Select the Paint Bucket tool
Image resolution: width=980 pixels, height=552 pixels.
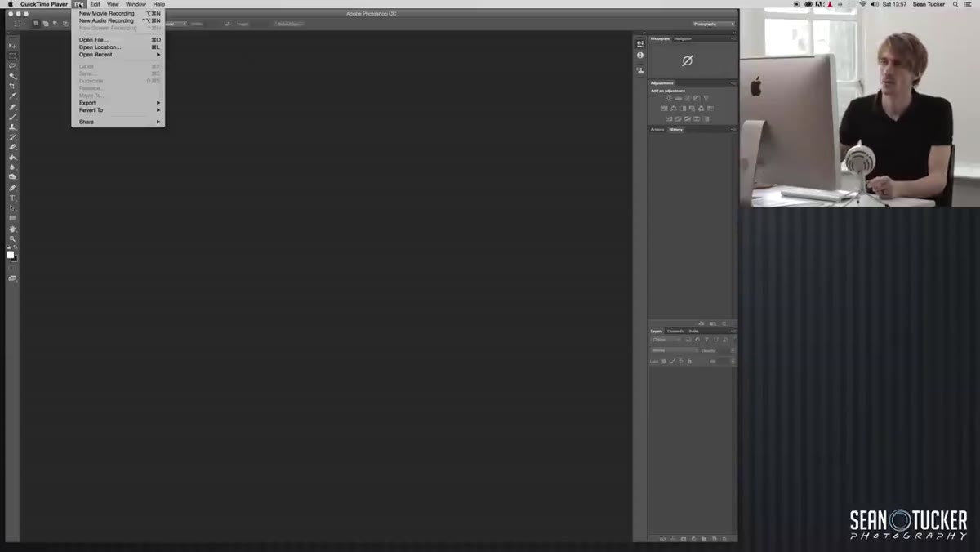pos(12,157)
